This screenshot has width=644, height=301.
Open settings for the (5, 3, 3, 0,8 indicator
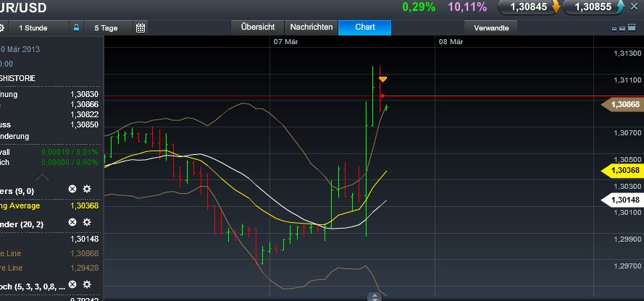point(87,284)
